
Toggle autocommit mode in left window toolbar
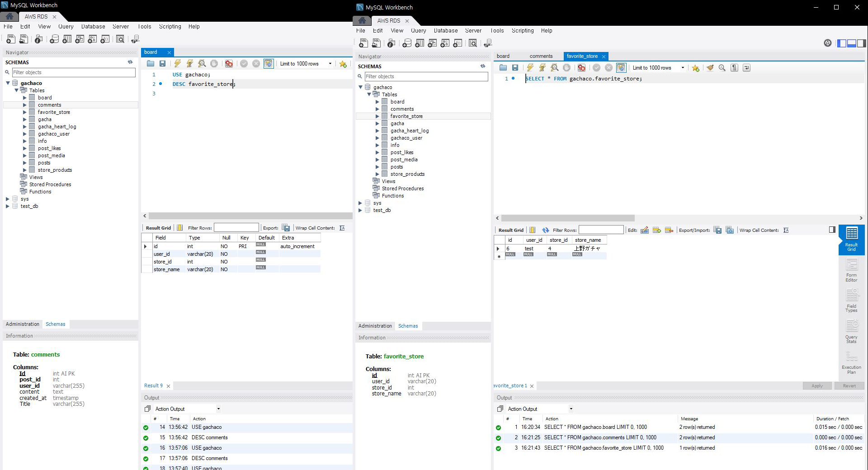[269, 64]
